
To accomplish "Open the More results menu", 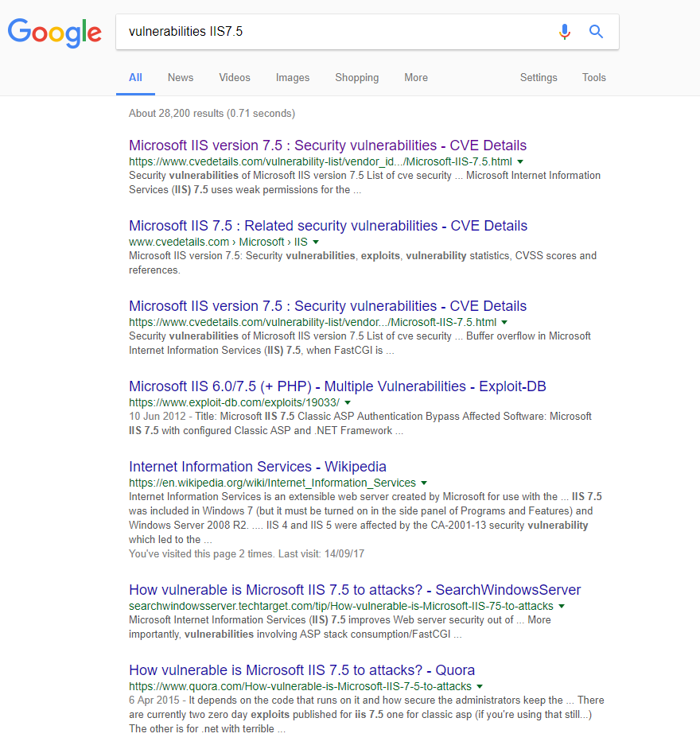I will (x=415, y=77).
